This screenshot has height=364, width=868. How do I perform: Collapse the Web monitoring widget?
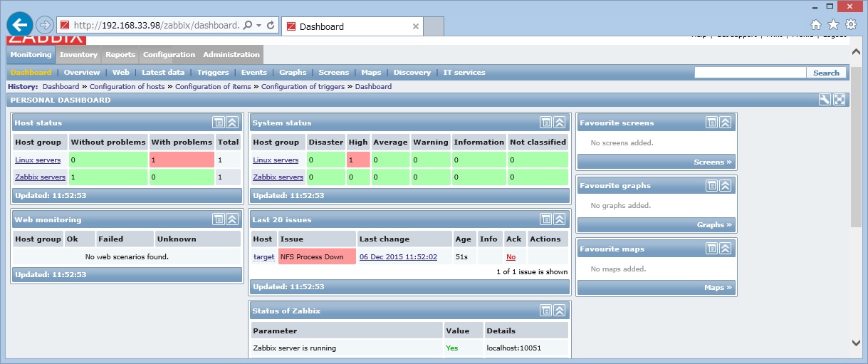click(x=233, y=219)
